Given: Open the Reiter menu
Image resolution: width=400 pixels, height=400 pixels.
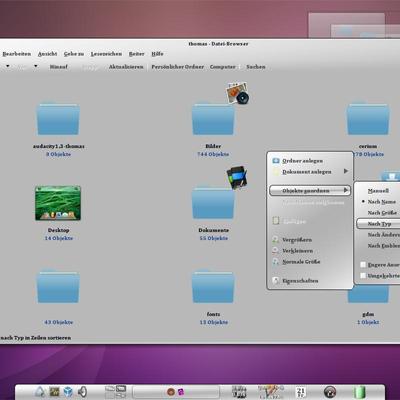Looking at the screenshot, I should [x=137, y=54].
